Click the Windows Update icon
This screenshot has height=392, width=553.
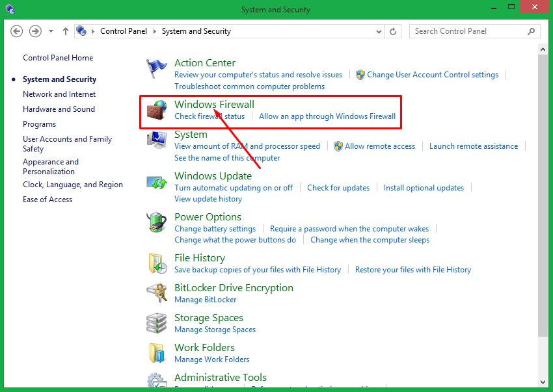click(x=157, y=182)
